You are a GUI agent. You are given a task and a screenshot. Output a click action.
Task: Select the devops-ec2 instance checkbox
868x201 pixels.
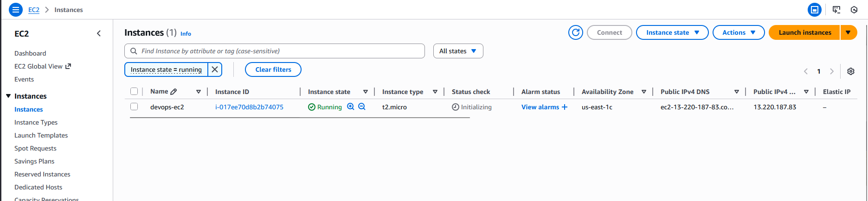pyautogui.click(x=134, y=107)
